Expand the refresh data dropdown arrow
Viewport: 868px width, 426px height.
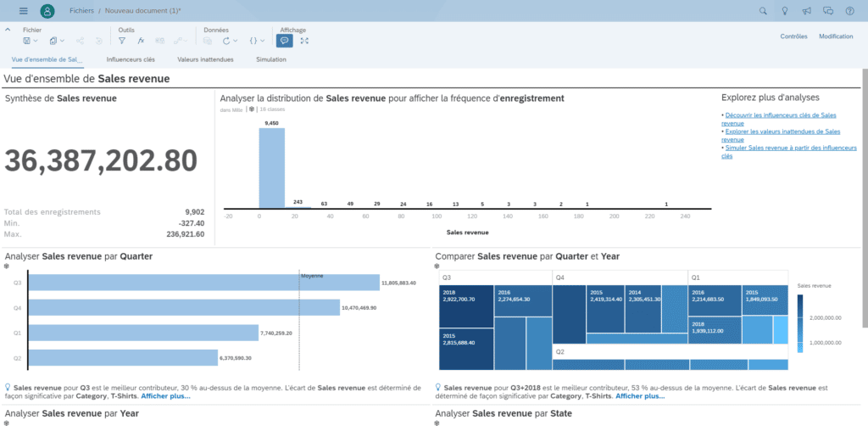(236, 41)
